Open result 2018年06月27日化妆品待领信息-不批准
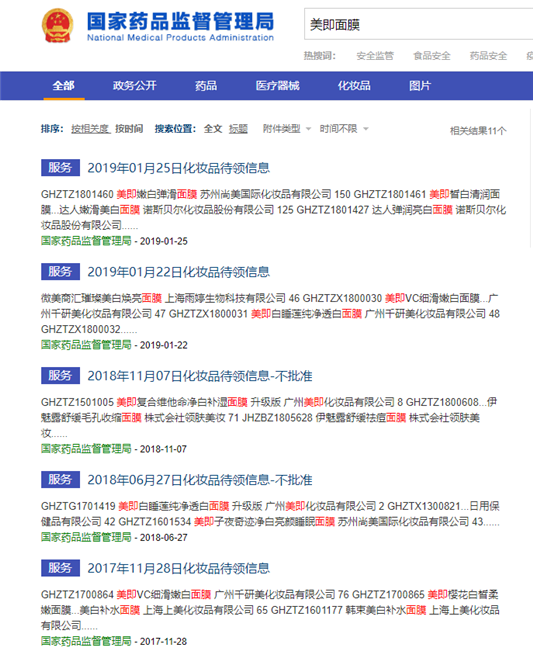The width and height of the screenshot is (533, 661). pos(200,480)
